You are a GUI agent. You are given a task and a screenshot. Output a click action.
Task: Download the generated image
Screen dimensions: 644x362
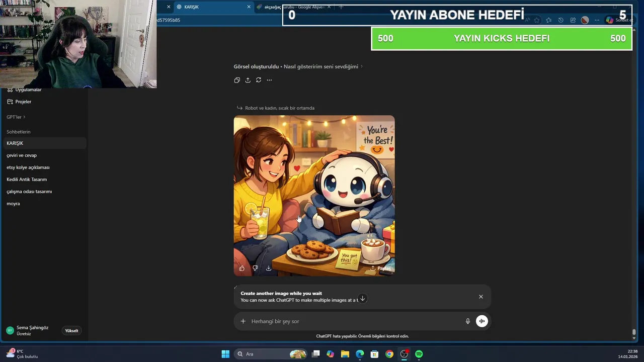pyautogui.click(x=269, y=268)
